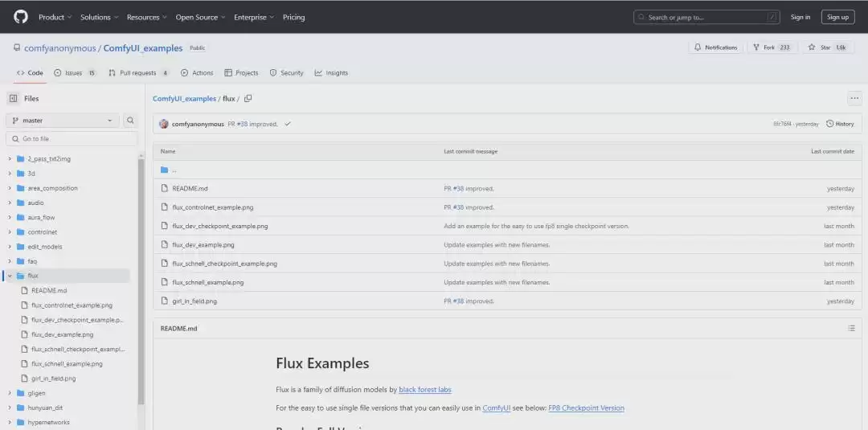Image resolution: width=868 pixels, height=430 pixels.
Task: Collapse the flux folder in tree
Action: click(x=10, y=276)
